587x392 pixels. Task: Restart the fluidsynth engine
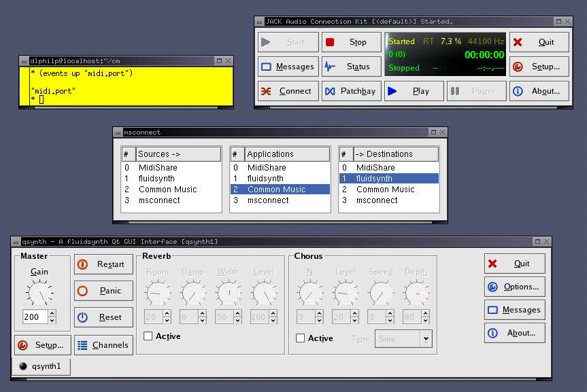(103, 264)
